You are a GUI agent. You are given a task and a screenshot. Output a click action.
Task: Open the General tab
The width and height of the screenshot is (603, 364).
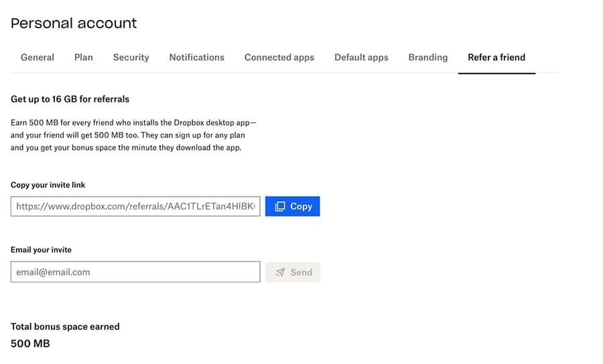click(x=38, y=58)
